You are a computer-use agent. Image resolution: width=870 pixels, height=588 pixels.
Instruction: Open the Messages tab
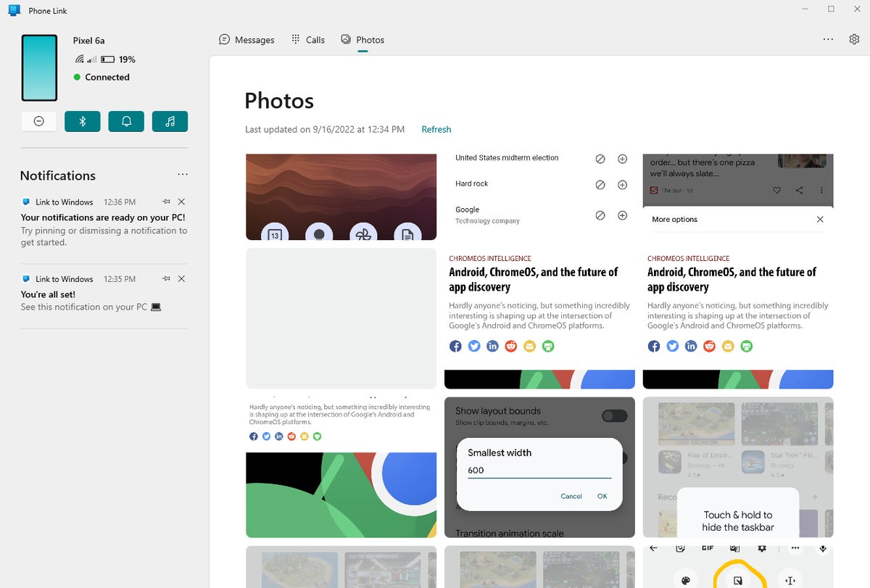coord(246,40)
